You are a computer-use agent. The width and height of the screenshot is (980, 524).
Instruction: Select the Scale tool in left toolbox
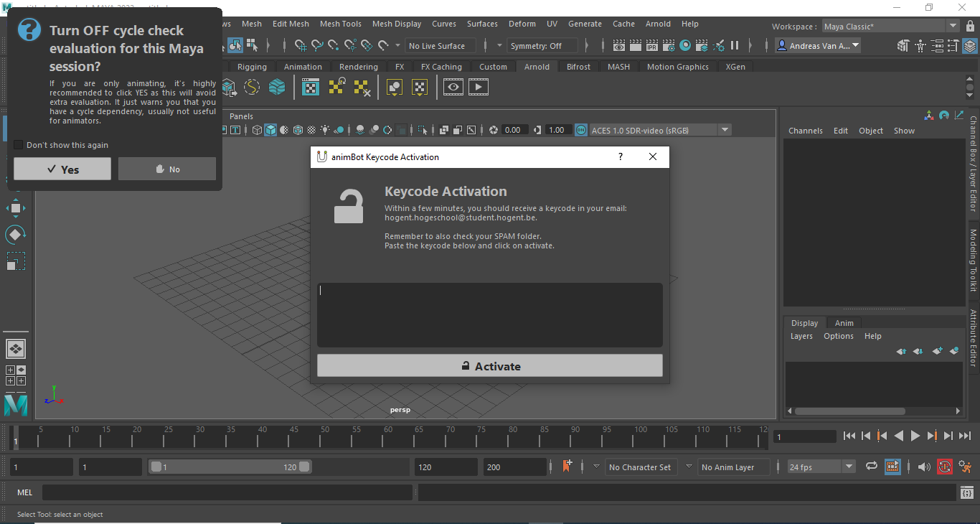point(16,261)
